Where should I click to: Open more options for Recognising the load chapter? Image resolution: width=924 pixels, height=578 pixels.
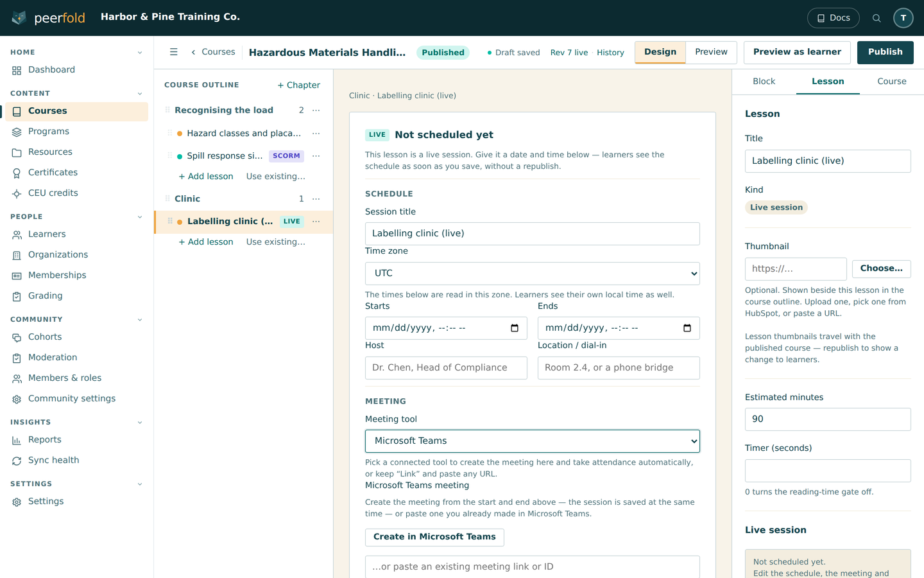point(316,110)
